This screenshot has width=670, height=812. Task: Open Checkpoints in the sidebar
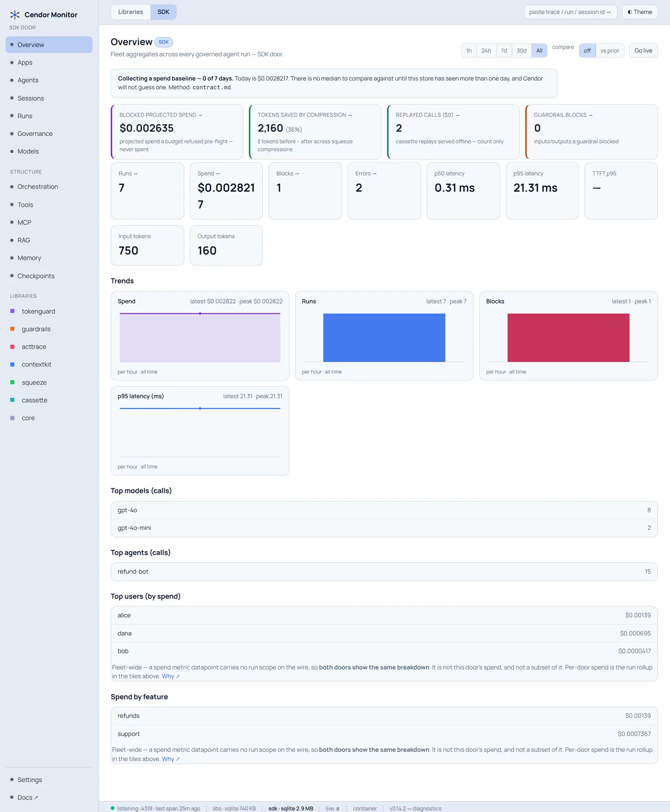(x=49, y=276)
